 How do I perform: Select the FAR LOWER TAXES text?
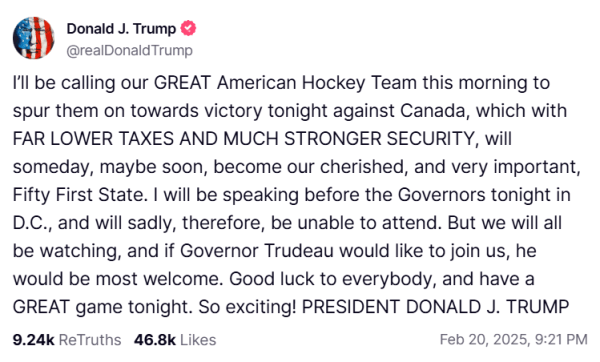(x=93, y=139)
